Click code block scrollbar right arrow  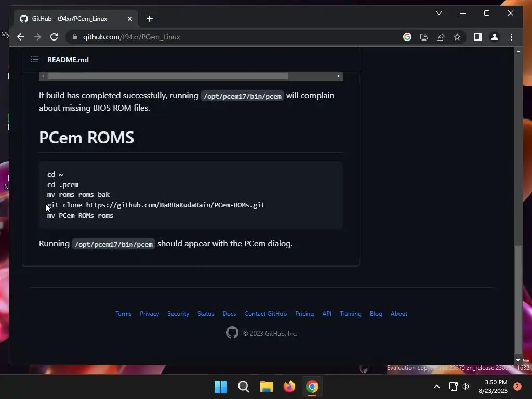click(x=338, y=76)
